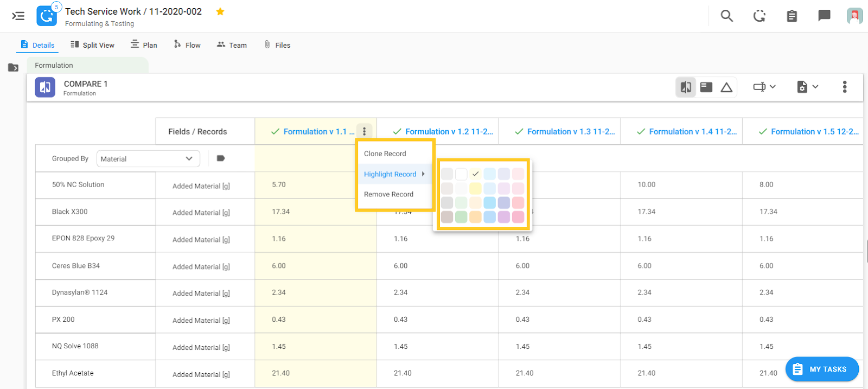
Task: Open the MY TASKS button
Action: click(822, 369)
